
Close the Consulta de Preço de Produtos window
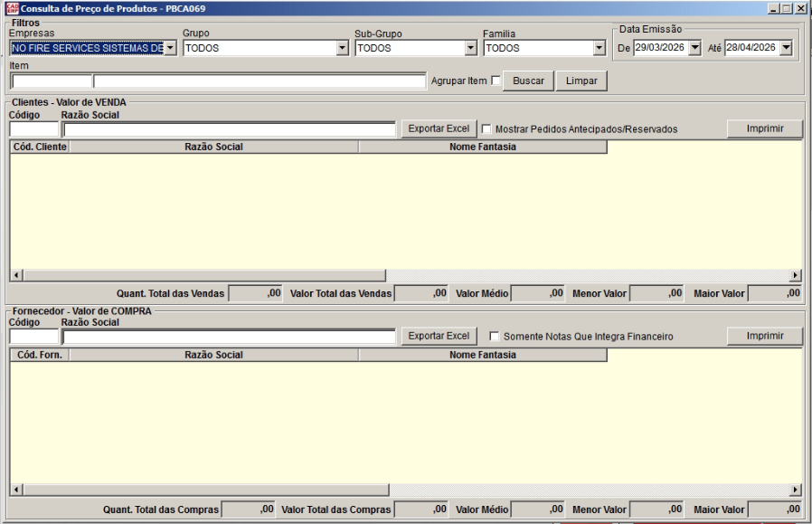point(800,8)
